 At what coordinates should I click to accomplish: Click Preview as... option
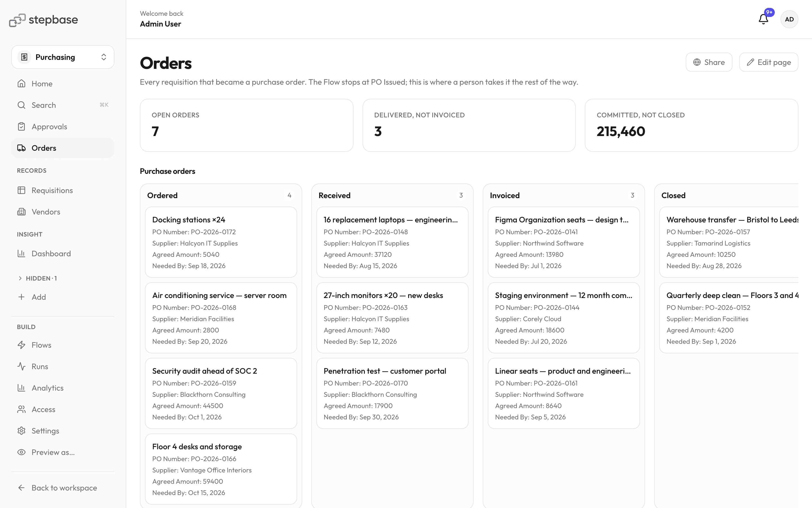63,452
